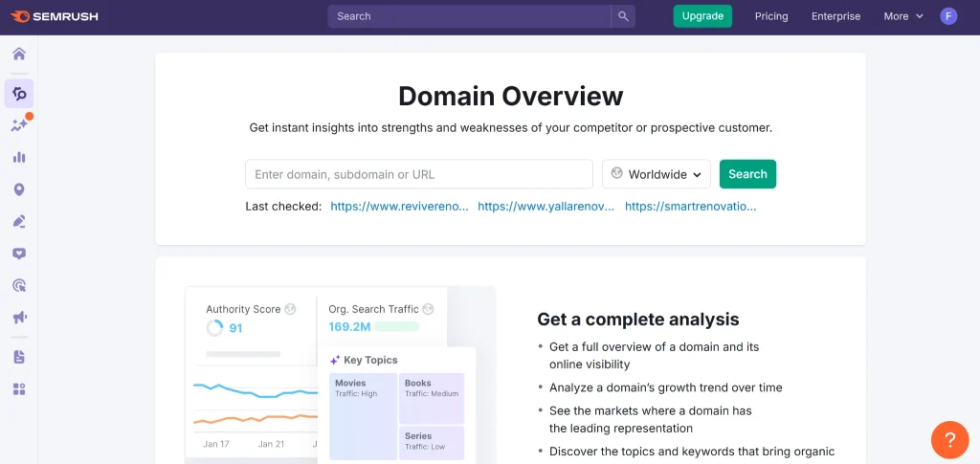Click the Series topic tile
The image size is (980, 464).
[x=432, y=443]
